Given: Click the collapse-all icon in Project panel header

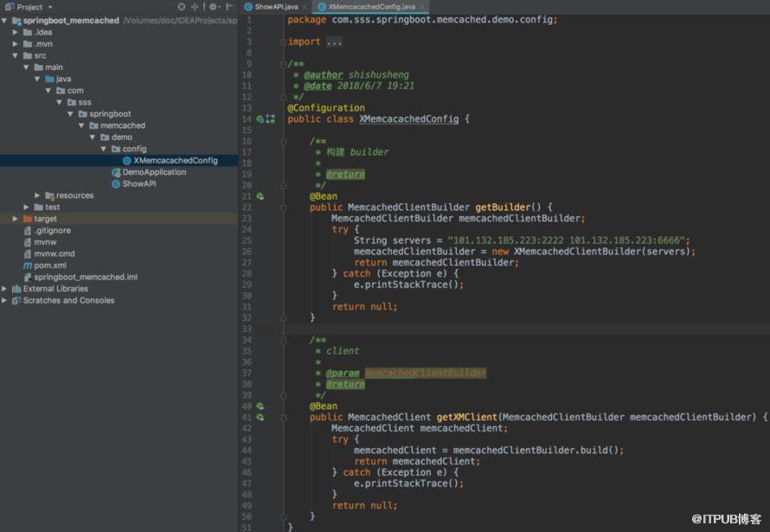Looking at the screenshot, I should pos(195,7).
